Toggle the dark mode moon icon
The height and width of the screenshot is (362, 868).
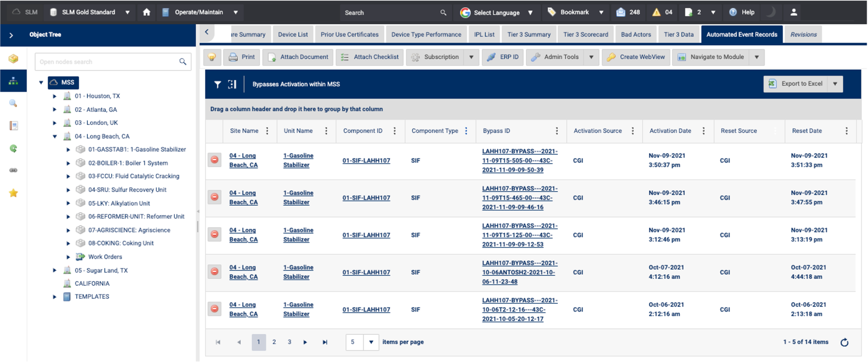(x=771, y=12)
